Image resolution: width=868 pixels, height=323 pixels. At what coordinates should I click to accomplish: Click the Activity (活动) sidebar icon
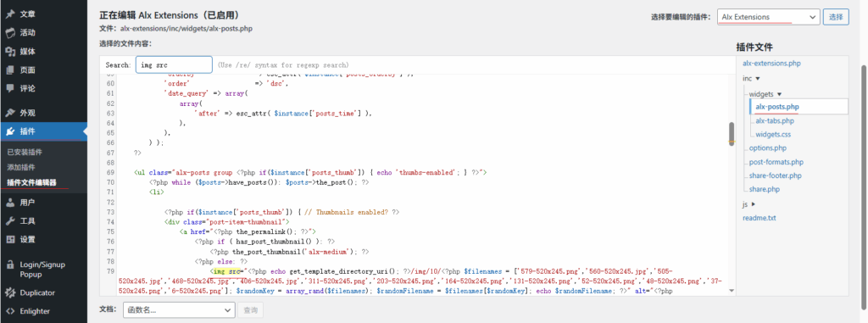[10, 33]
